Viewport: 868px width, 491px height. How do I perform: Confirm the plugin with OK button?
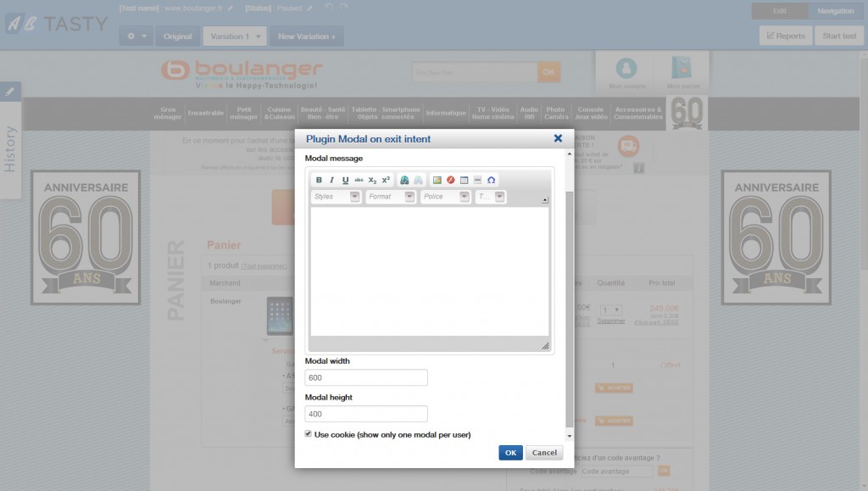510,453
